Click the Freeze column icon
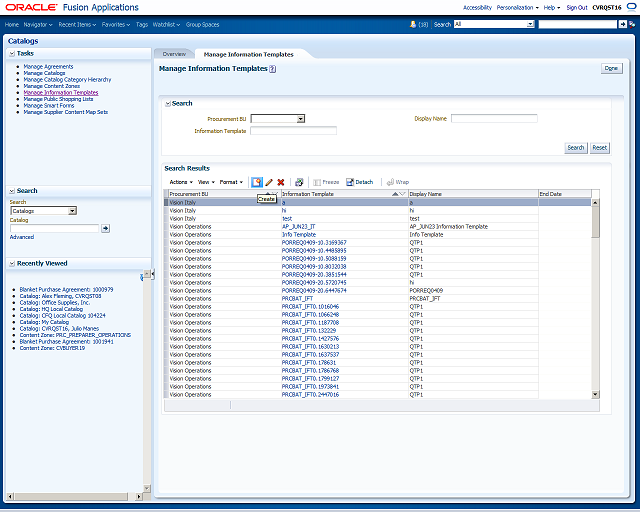Screen dimensions: 640x512 [317, 182]
